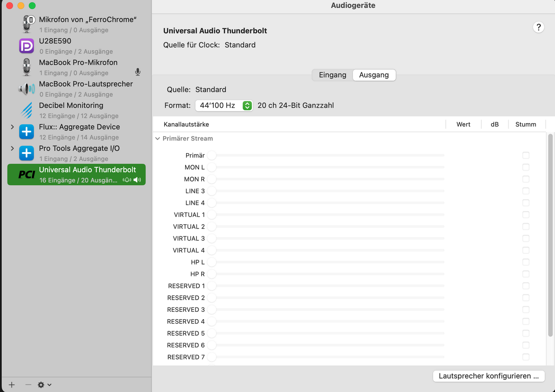Add a new device with plus button
This screenshot has width=555, height=392.
pos(12,385)
